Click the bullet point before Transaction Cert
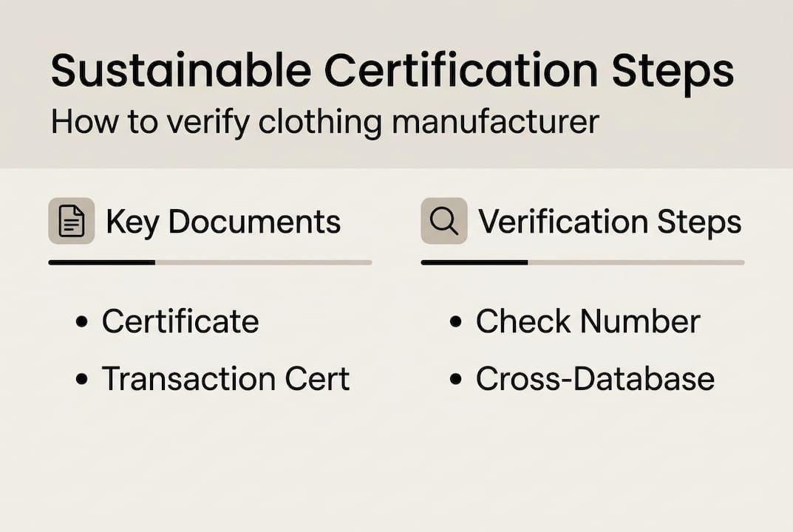 click(83, 380)
